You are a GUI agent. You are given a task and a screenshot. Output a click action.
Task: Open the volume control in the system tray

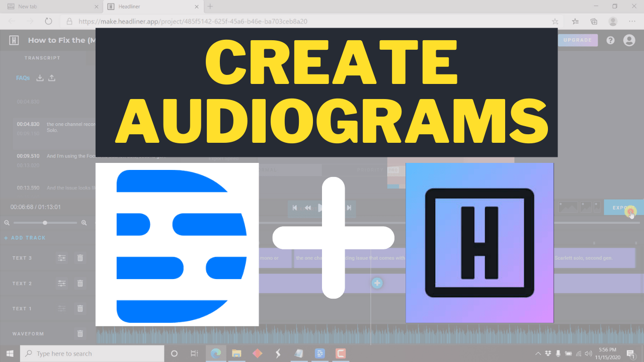click(x=588, y=353)
